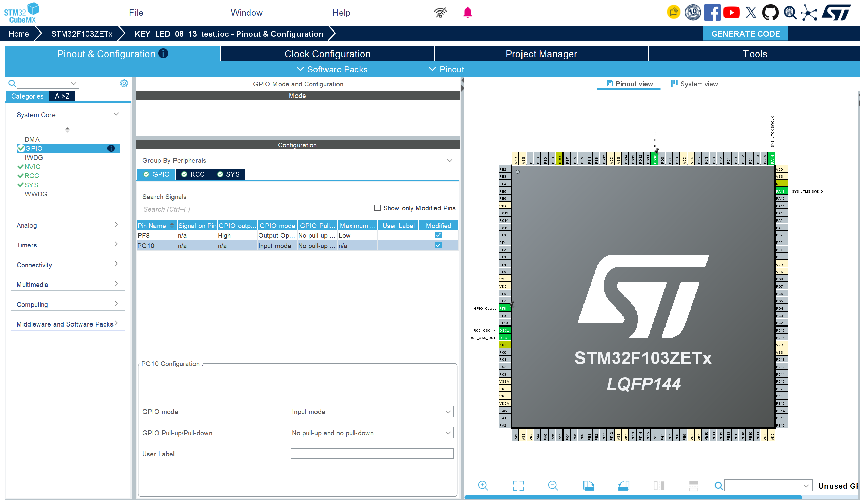The width and height of the screenshot is (860, 504).
Task: Toggle the Modified checkbox for PF8
Action: click(438, 235)
